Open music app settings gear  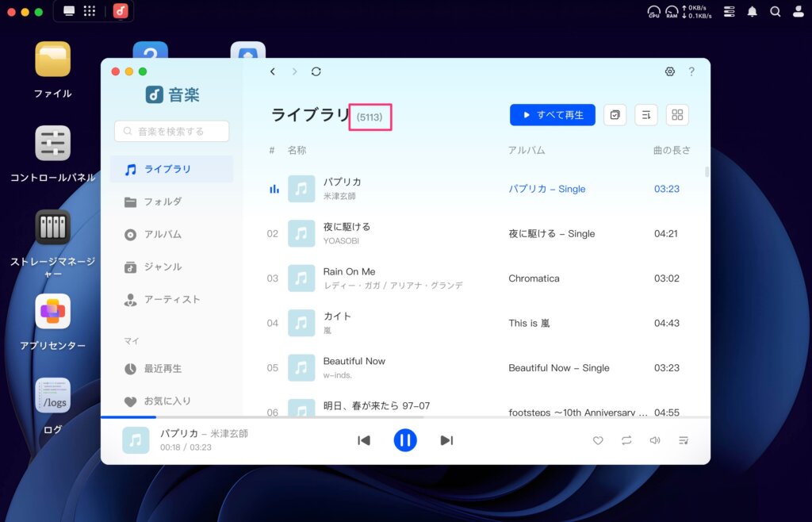pyautogui.click(x=670, y=71)
